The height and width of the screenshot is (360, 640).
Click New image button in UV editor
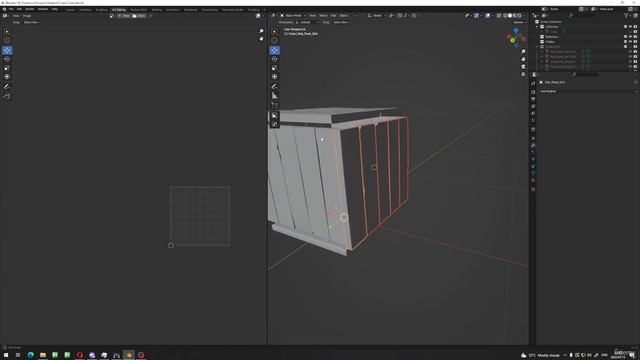tap(124, 16)
